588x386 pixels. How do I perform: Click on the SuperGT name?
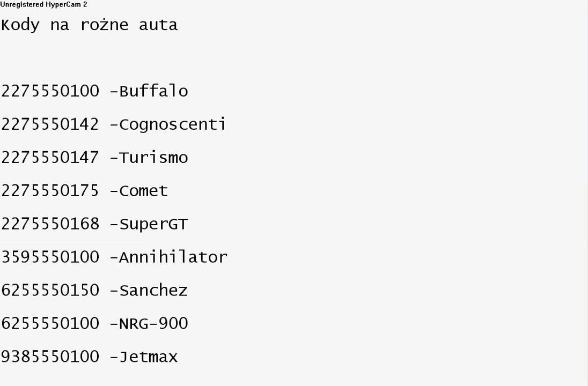153,224
